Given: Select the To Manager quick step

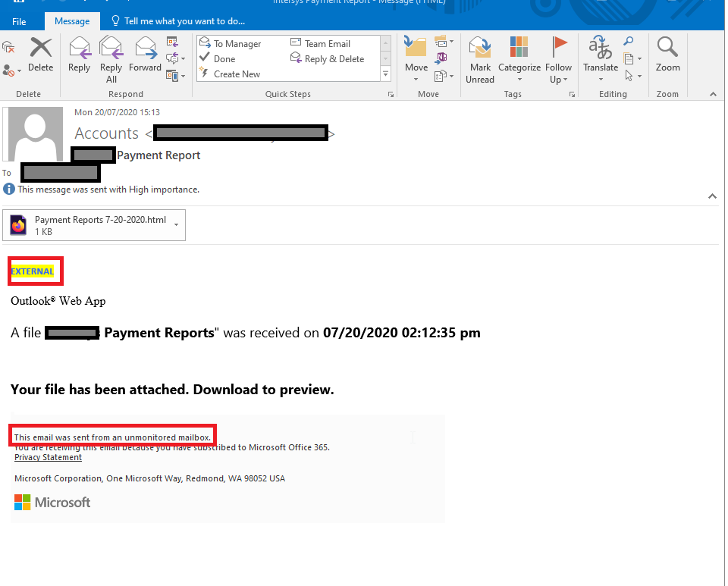Looking at the screenshot, I should click(231, 44).
